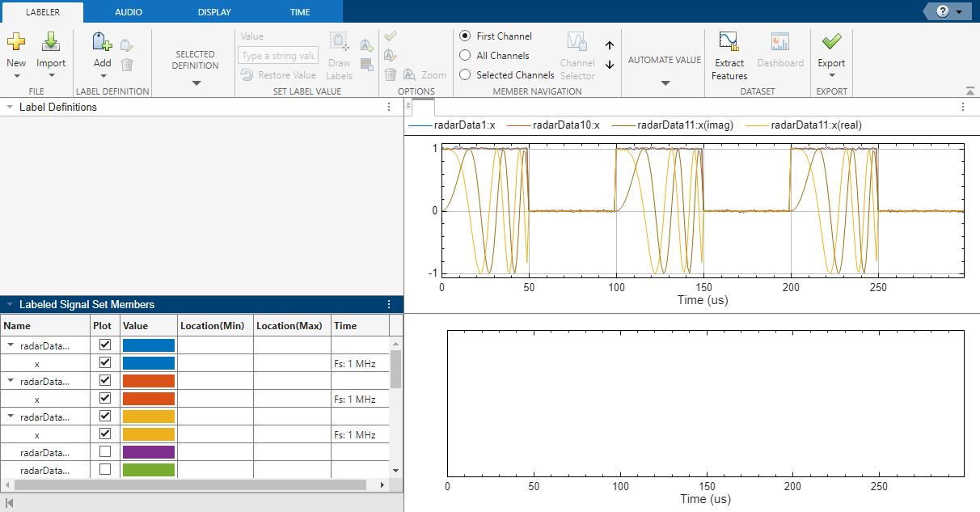
Task: Click the label Value text input field
Action: (x=278, y=56)
